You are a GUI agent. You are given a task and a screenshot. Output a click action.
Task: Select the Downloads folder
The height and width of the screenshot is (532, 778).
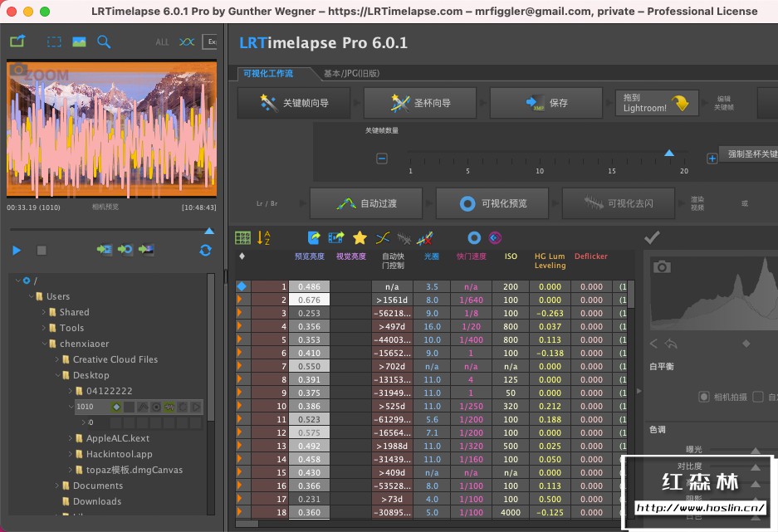(97, 501)
